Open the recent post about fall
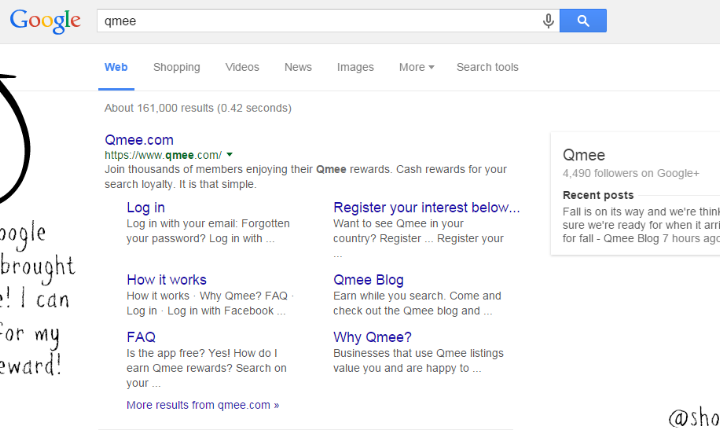Viewport: 720px width, 439px height. click(641, 225)
